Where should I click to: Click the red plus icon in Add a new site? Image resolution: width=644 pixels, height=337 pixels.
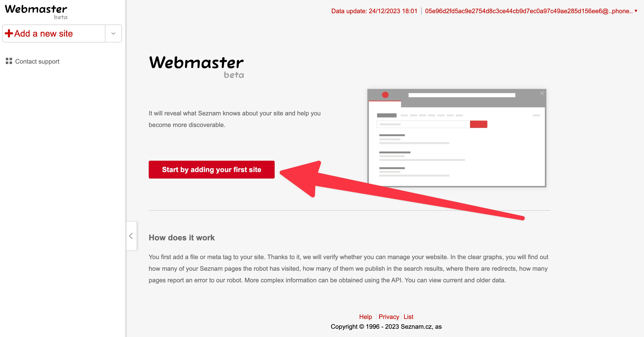coord(9,33)
